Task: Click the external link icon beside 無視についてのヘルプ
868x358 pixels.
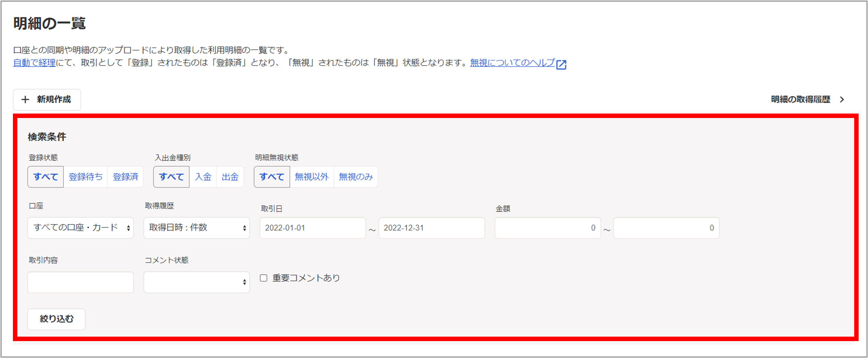Action: tap(561, 65)
